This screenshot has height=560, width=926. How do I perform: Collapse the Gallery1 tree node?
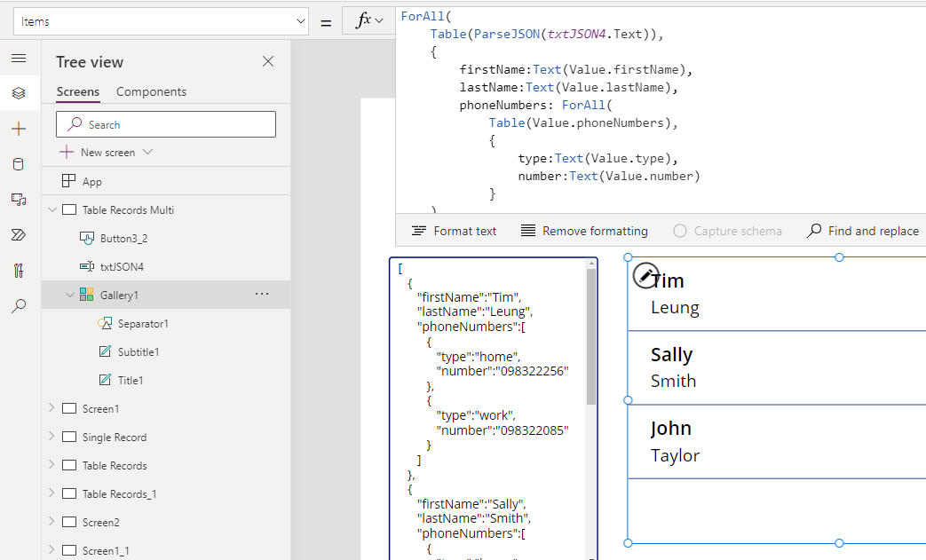pyautogui.click(x=70, y=295)
